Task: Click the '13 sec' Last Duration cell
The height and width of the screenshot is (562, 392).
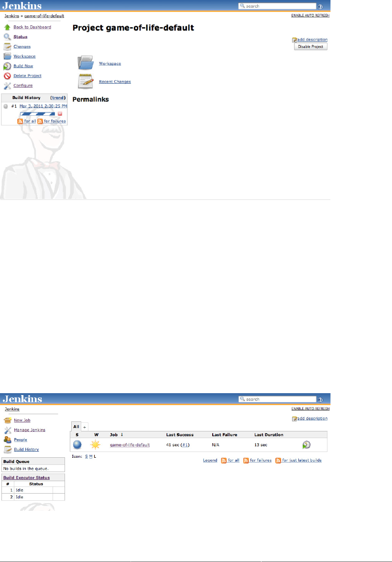Action: tap(261, 445)
